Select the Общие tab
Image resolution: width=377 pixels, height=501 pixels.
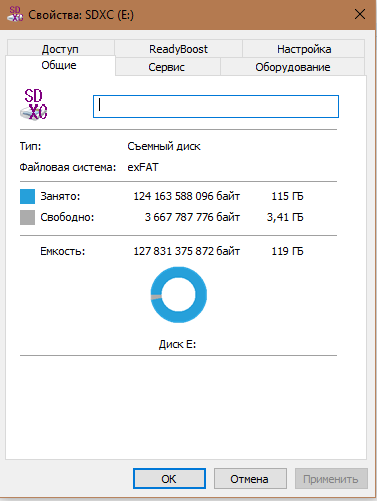point(59,65)
